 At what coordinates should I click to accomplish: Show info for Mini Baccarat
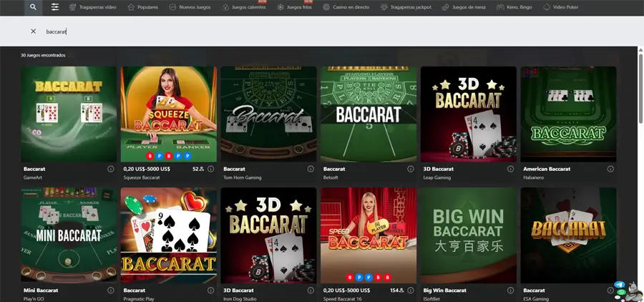(x=110, y=290)
